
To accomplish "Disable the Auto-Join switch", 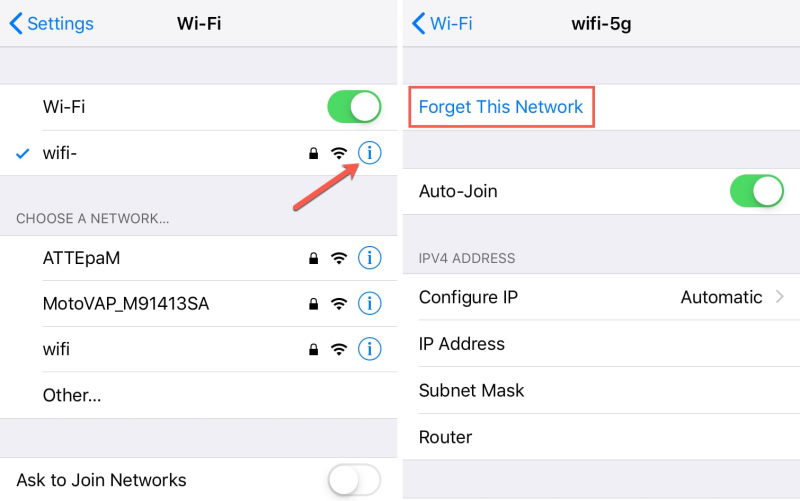I will (757, 191).
